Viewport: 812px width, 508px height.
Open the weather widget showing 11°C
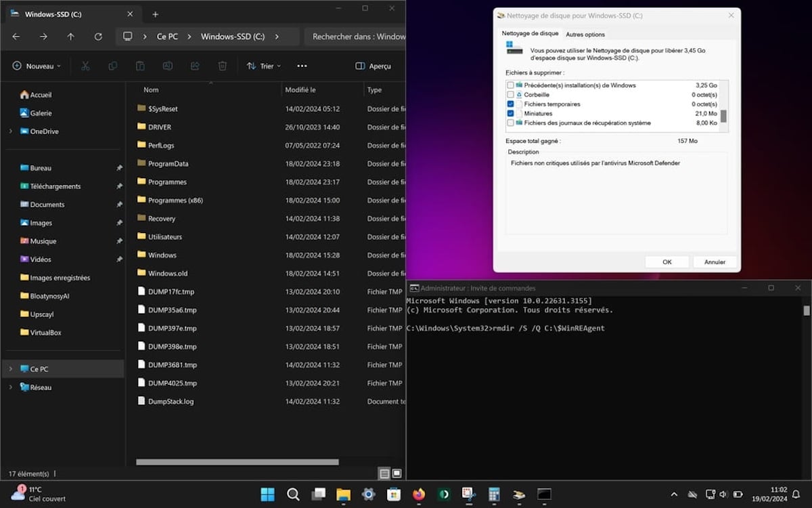[x=39, y=494]
